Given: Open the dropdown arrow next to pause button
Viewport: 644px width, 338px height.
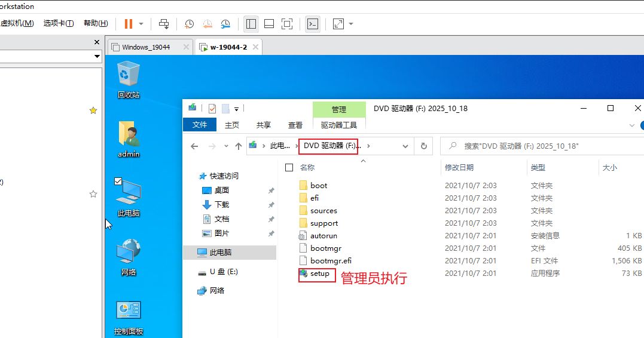Looking at the screenshot, I should coord(141,24).
